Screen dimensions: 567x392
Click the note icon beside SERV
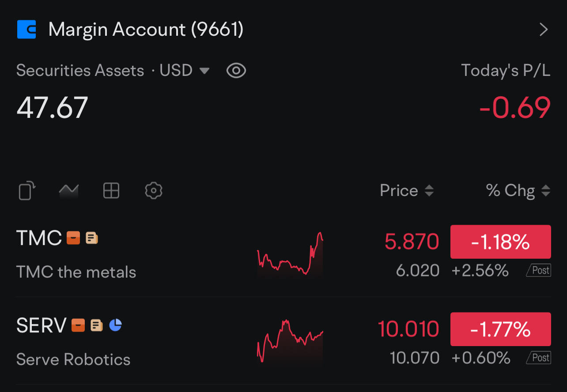[x=97, y=325]
